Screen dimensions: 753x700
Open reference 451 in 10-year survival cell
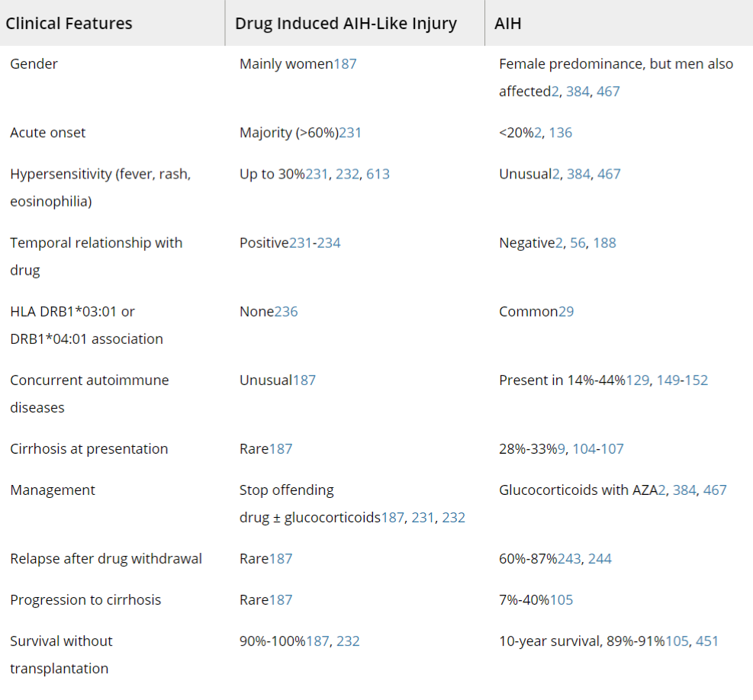pyautogui.click(x=707, y=641)
